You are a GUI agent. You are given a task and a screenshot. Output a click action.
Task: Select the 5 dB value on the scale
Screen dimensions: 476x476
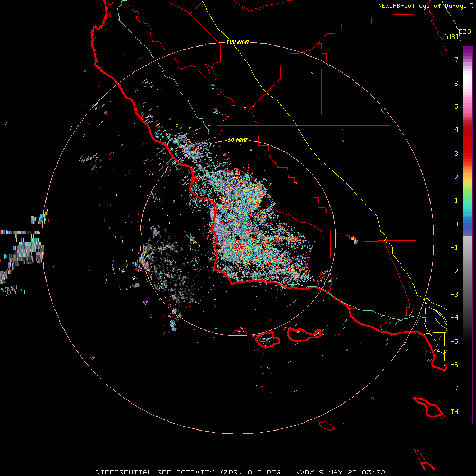coord(456,106)
